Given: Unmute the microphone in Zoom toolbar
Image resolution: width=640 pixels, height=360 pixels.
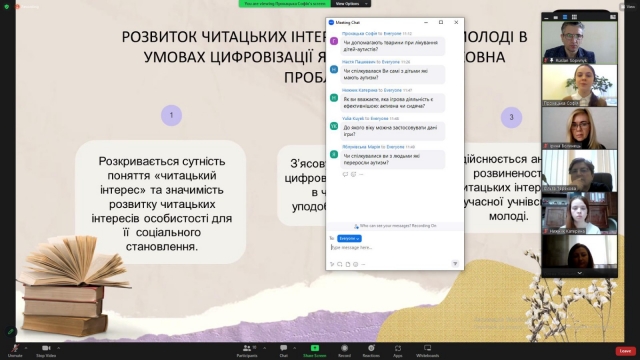Looking at the screenshot, I should pos(15,350).
